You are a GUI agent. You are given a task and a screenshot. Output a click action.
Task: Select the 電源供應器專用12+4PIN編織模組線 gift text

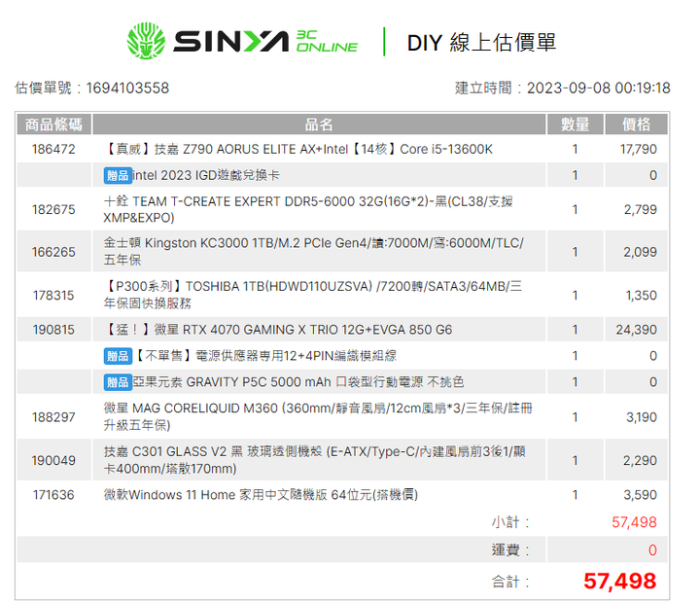point(265,356)
